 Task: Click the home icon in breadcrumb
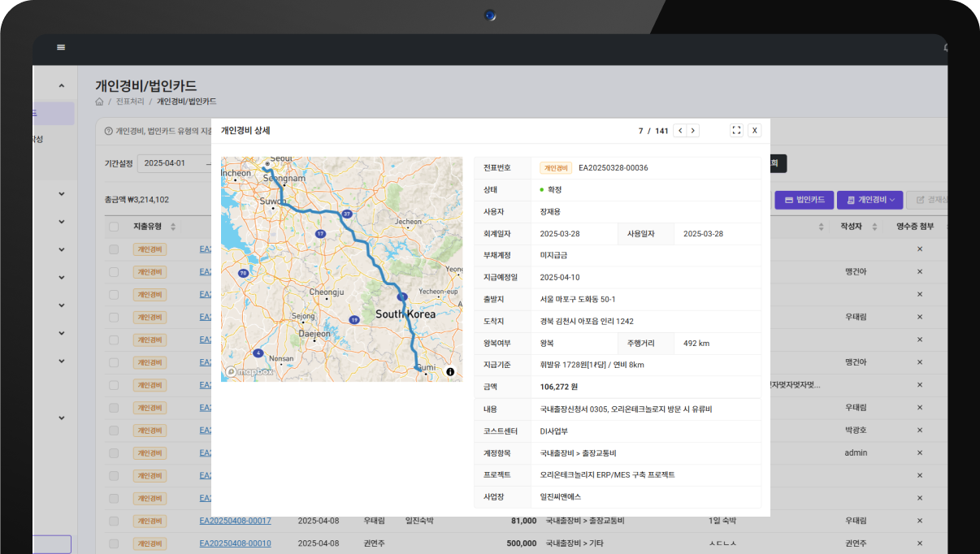(99, 102)
